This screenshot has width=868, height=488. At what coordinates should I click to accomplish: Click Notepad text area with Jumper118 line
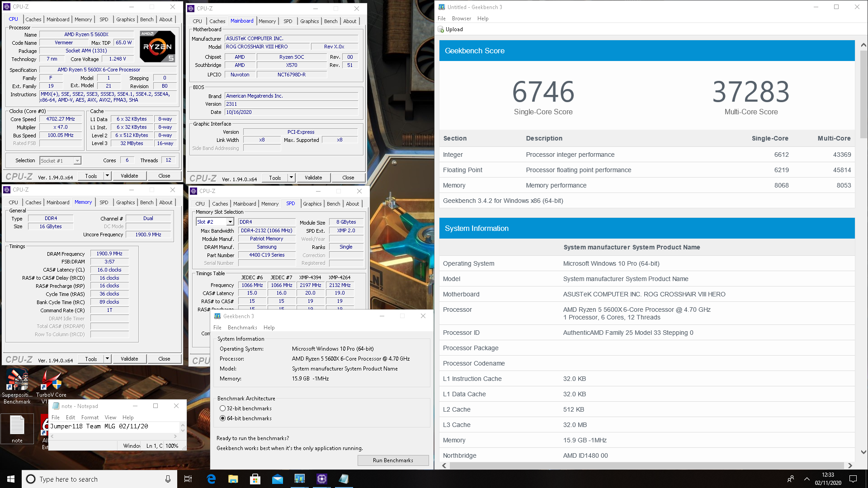(x=114, y=427)
